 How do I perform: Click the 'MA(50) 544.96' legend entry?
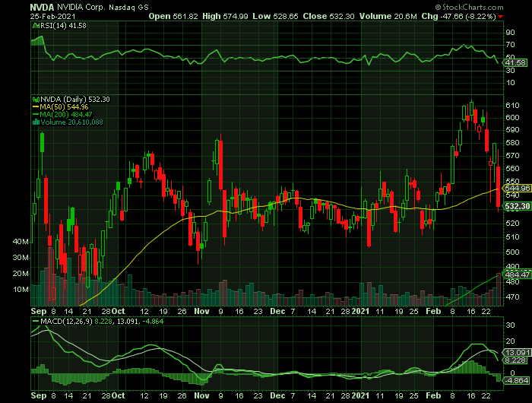click(x=64, y=107)
